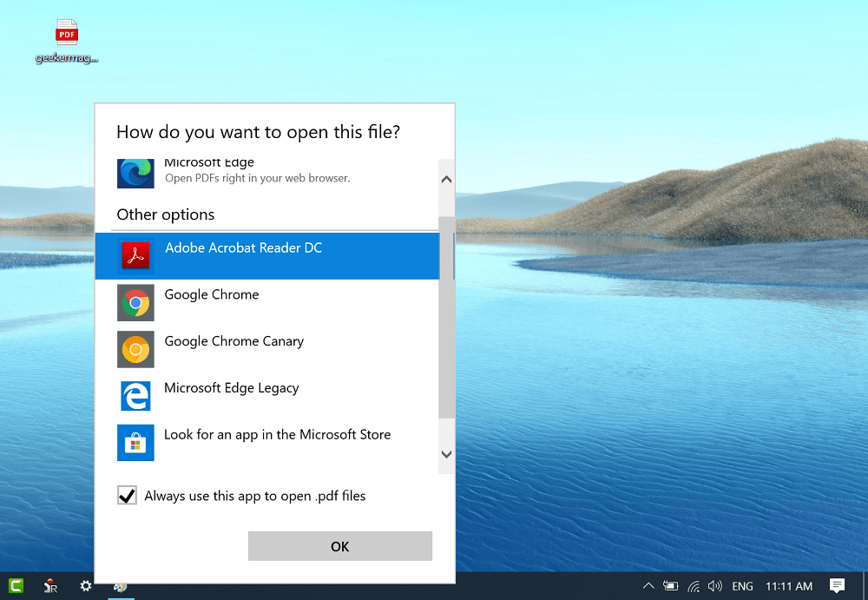Click the active taskbar app behind the dialog
Screen dimensions: 868x600
(x=120, y=587)
